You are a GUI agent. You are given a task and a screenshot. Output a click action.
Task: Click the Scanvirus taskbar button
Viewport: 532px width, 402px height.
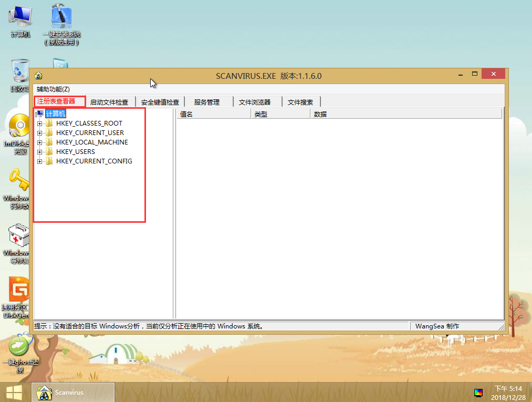[x=74, y=392]
